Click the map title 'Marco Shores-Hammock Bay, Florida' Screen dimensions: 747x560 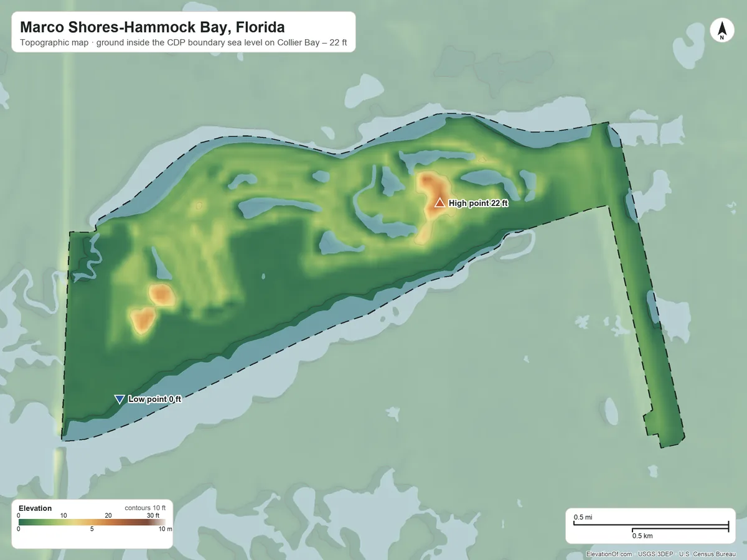[153, 27]
